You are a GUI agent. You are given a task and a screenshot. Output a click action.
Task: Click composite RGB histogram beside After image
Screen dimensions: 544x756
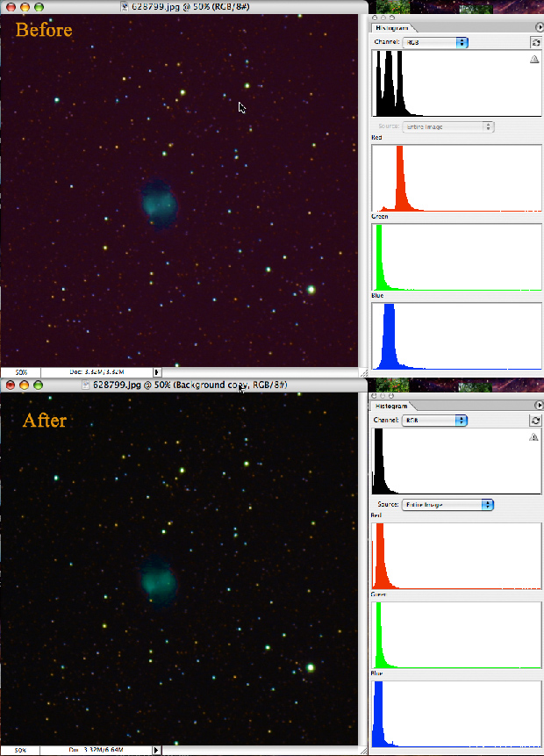point(456,461)
